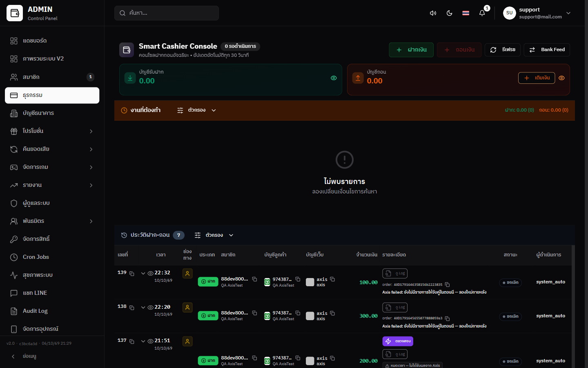Expand row 139 details chevron
Screen dimensions: 588x368
pyautogui.click(x=143, y=273)
